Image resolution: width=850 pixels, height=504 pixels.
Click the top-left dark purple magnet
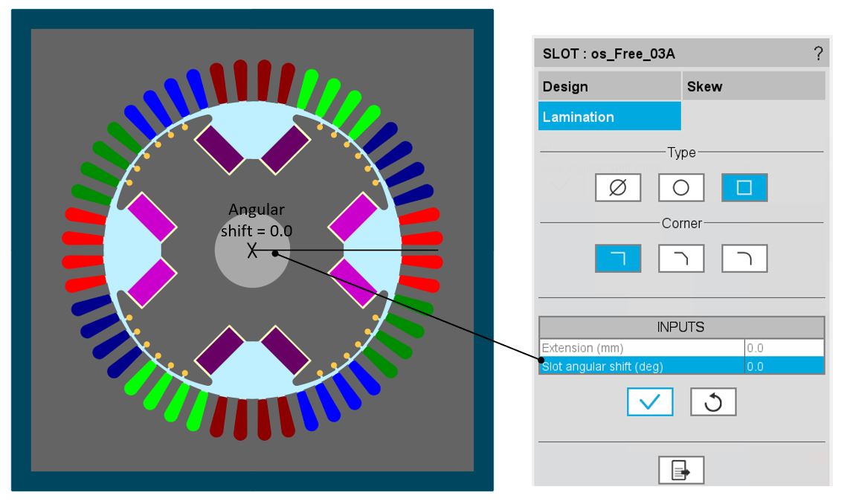pyautogui.click(x=219, y=148)
